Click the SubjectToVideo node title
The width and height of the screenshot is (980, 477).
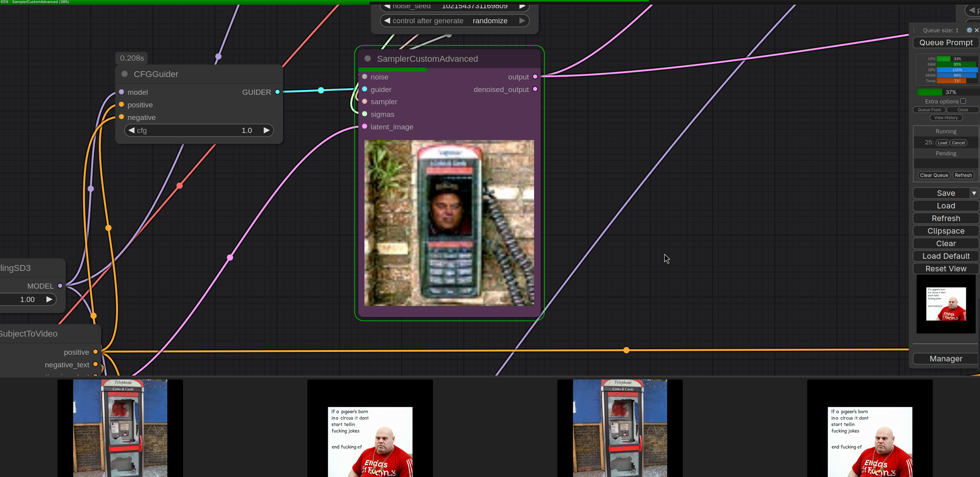tap(28, 333)
